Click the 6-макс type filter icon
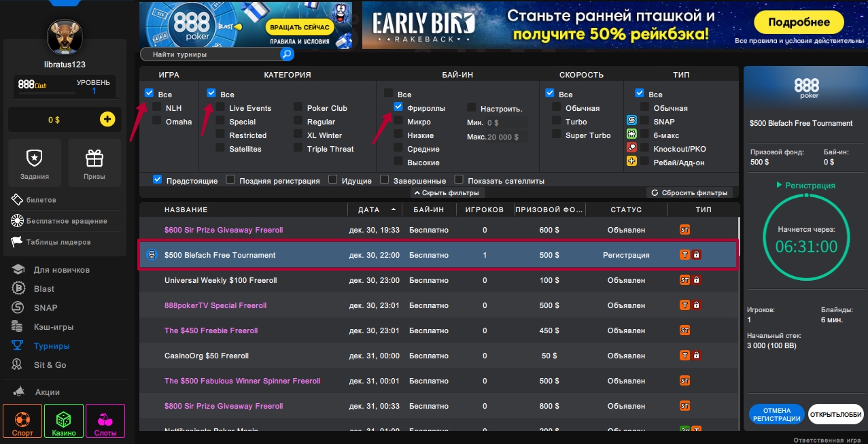Image resolution: width=868 pixels, height=444 pixels. tap(631, 135)
